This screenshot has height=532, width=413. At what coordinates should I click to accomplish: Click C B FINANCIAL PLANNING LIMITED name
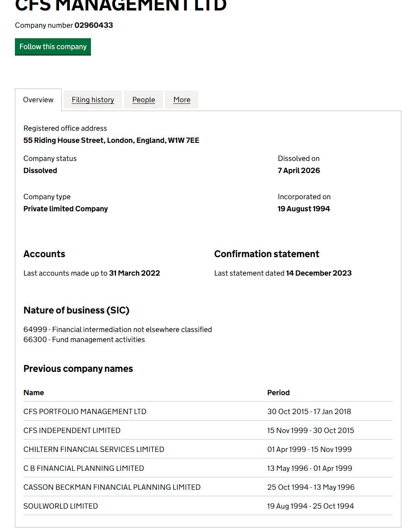point(84,468)
